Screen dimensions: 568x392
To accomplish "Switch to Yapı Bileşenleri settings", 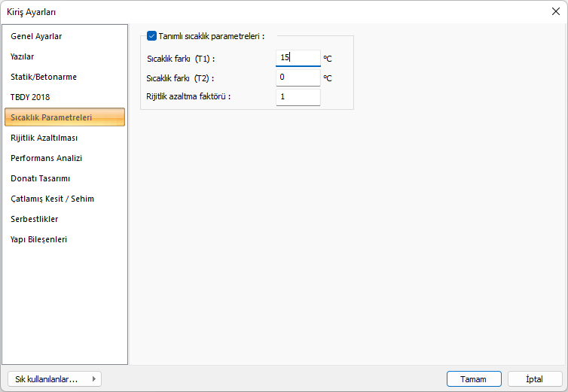I will coord(39,239).
